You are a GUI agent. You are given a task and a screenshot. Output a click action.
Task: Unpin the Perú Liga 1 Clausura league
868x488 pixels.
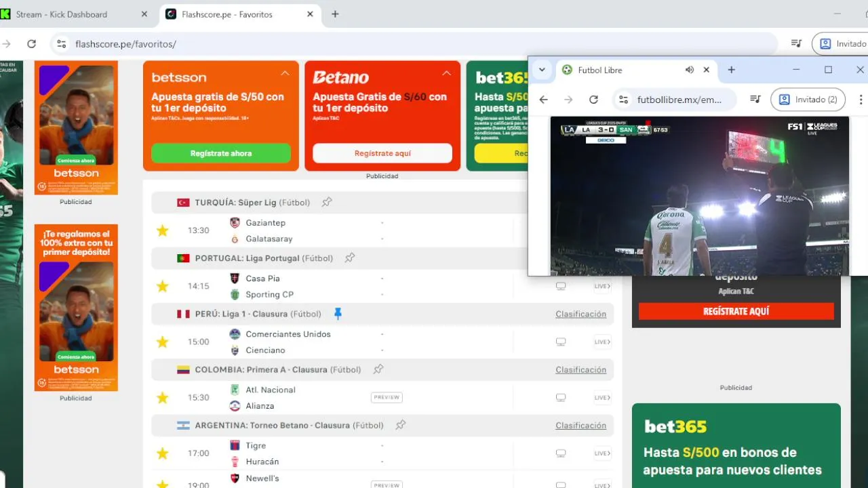click(x=338, y=313)
